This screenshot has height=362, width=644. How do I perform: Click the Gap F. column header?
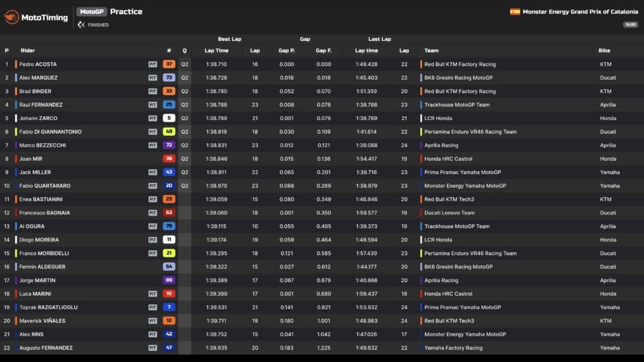pyautogui.click(x=324, y=50)
